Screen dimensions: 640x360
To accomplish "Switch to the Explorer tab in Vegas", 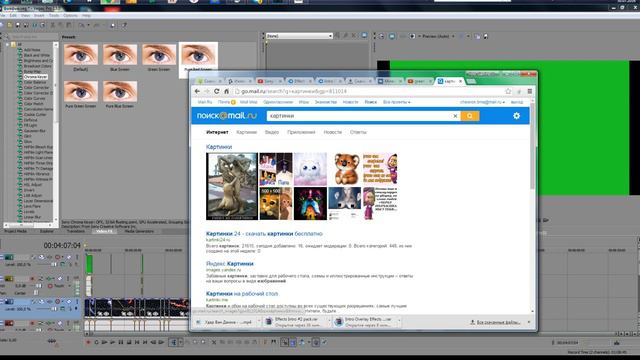I will (x=47, y=231).
